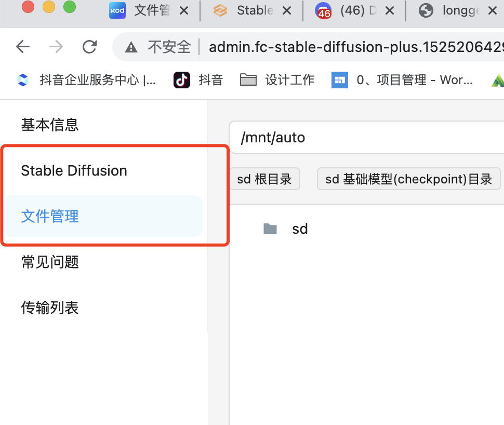504x425 pixels.
Task: Open the 设计工作 bookmark folder
Action: (x=277, y=80)
